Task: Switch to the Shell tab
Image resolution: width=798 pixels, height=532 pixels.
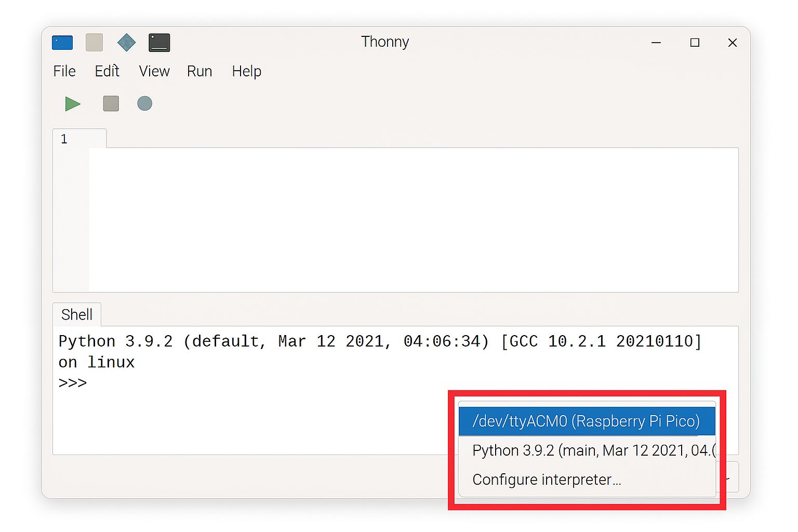Action: pos(77,314)
